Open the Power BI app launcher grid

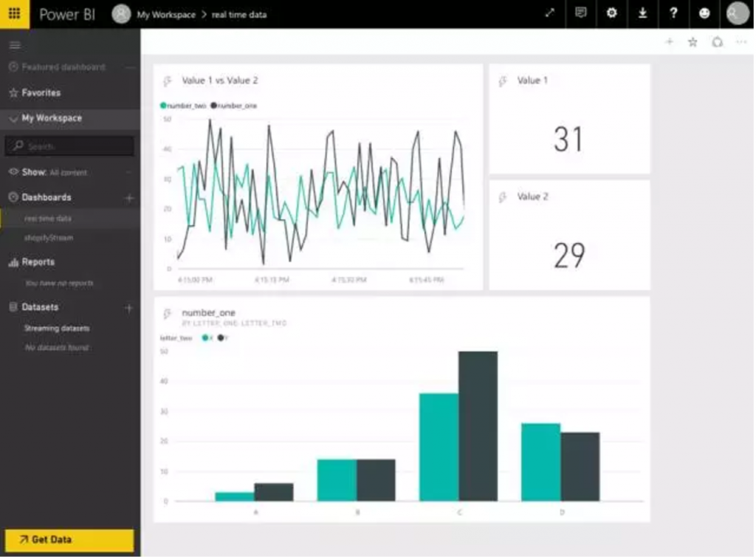pos(15,14)
